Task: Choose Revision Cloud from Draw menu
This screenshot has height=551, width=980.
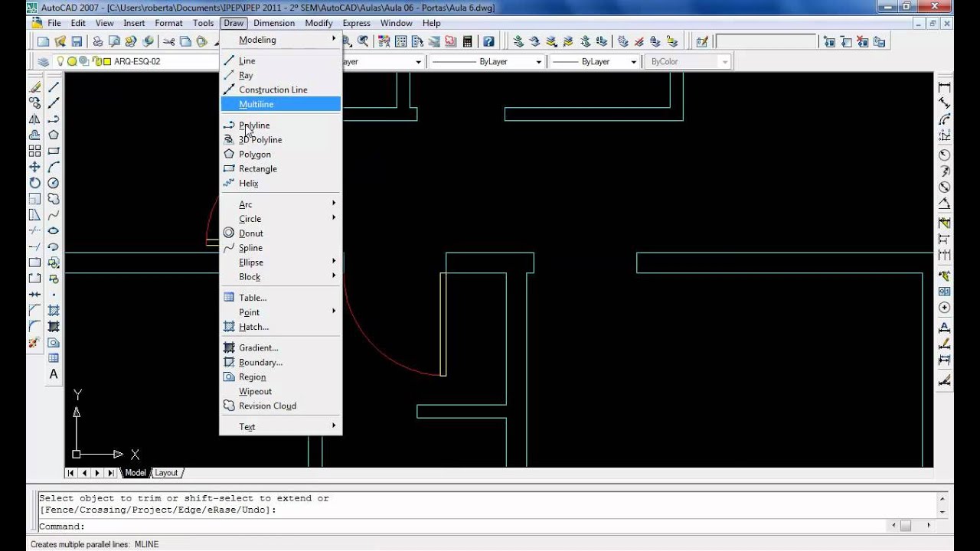Action: coord(280,406)
